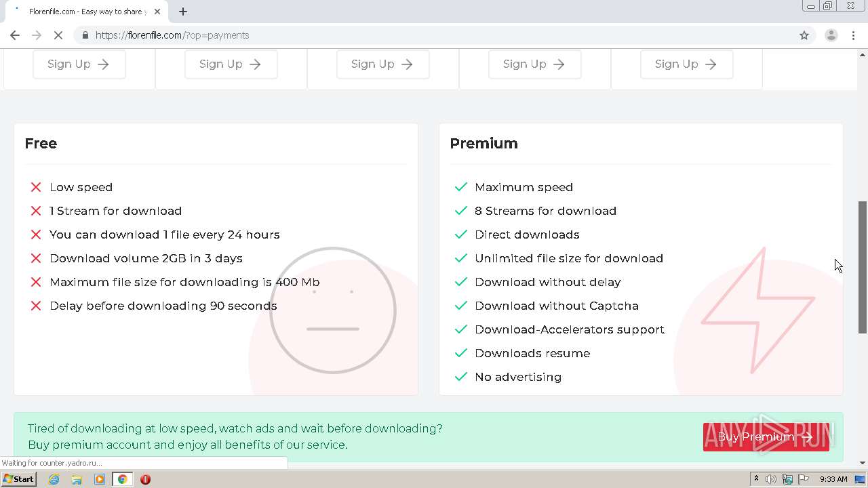Open the Chrome three-dot menu
Image resolution: width=868 pixels, height=488 pixels.
click(x=854, y=35)
